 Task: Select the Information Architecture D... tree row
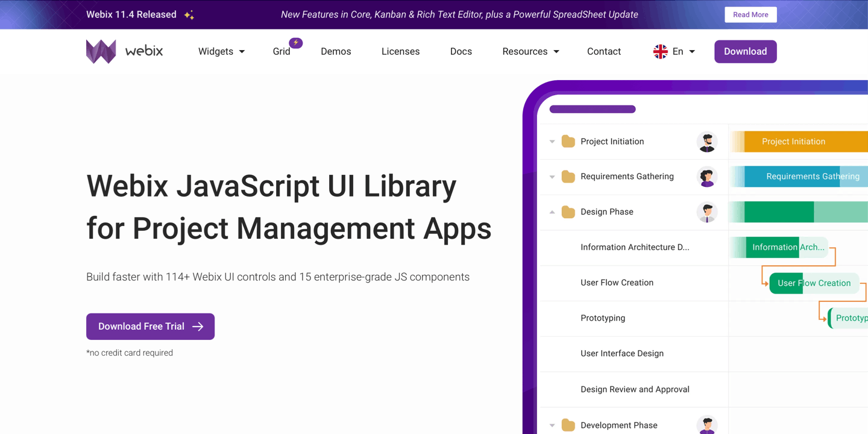[x=634, y=247]
